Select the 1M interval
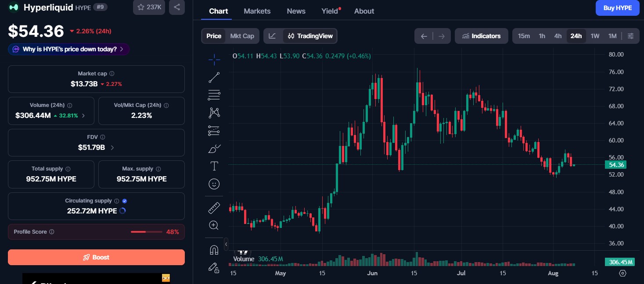The width and height of the screenshot is (644, 284). (x=612, y=36)
